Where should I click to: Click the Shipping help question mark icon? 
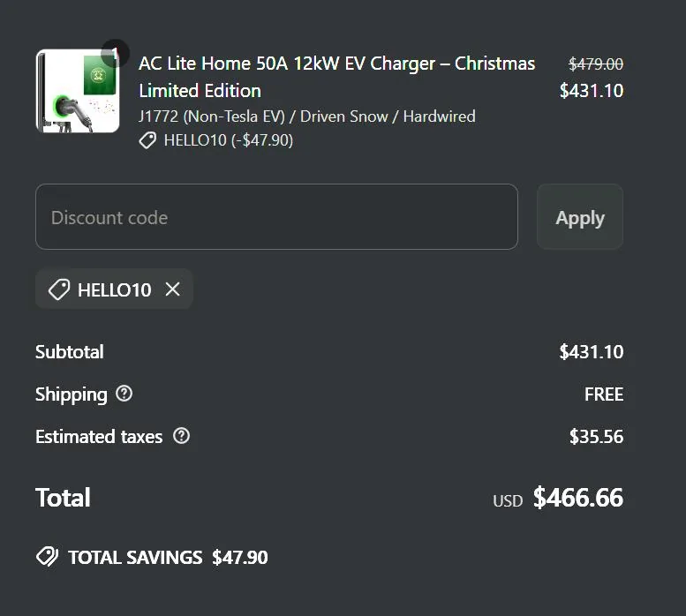[x=124, y=394]
